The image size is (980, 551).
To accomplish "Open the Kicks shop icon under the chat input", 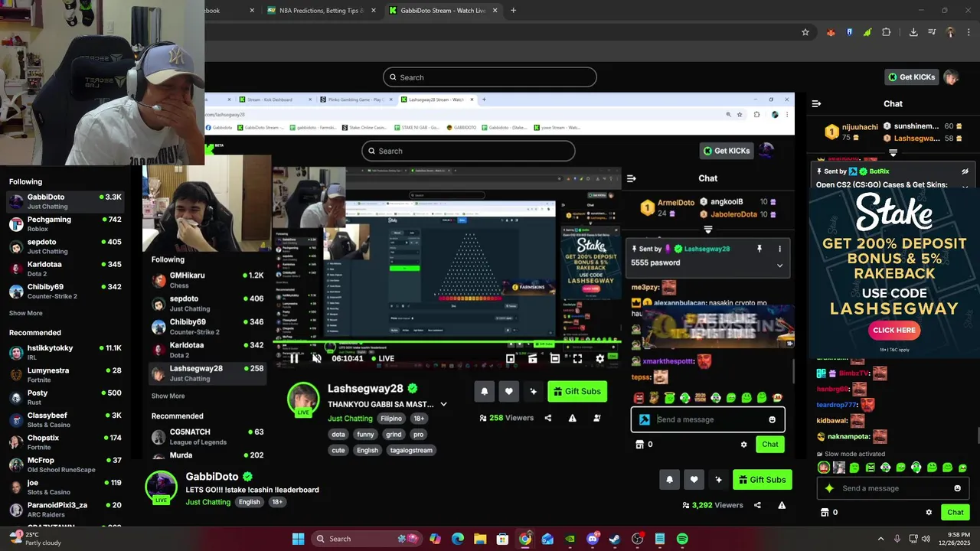I will [x=825, y=513].
